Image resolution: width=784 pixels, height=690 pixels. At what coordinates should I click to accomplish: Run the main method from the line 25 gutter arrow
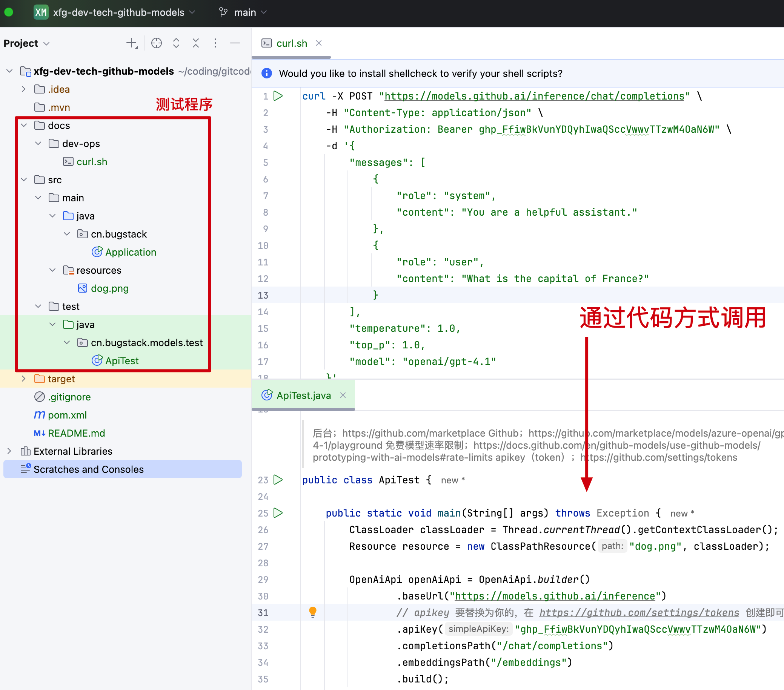point(278,512)
